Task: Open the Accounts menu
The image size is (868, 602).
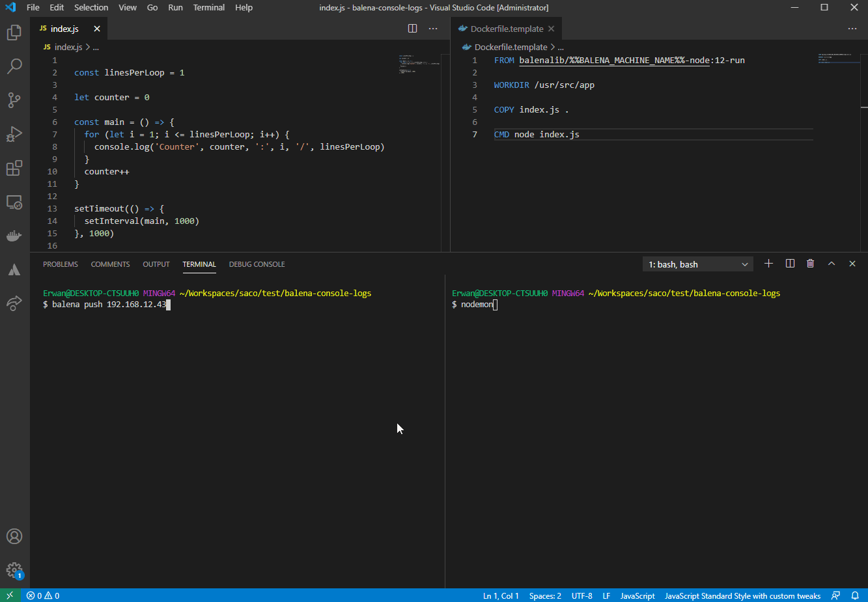Action: click(x=14, y=536)
